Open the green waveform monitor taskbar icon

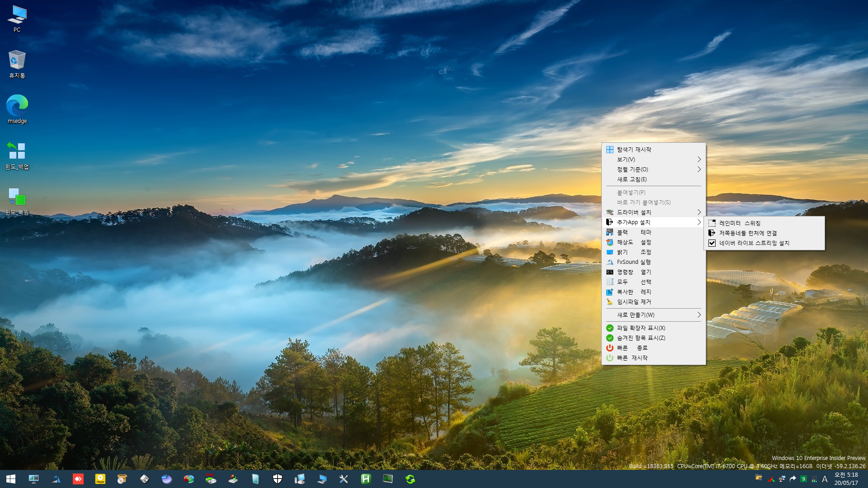(388, 479)
